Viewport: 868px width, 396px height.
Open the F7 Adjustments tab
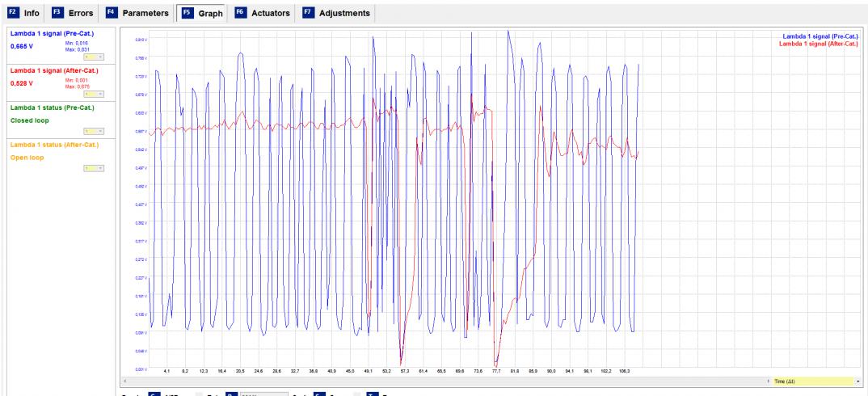click(338, 13)
